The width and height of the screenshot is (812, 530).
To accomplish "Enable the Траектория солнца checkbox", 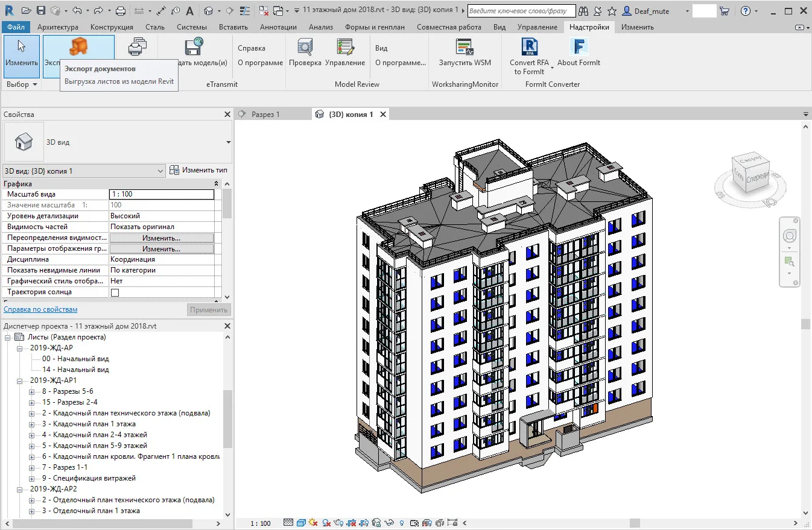I will point(115,292).
